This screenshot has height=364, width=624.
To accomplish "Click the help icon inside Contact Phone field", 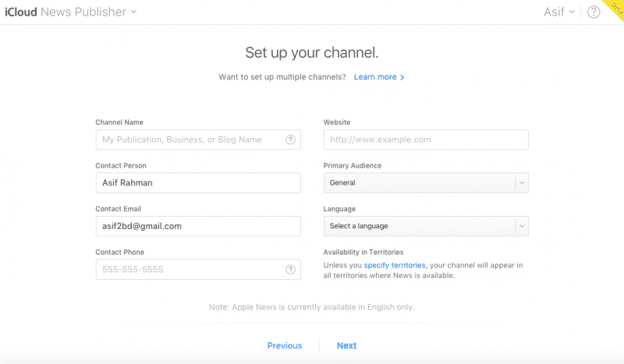I will click(291, 270).
